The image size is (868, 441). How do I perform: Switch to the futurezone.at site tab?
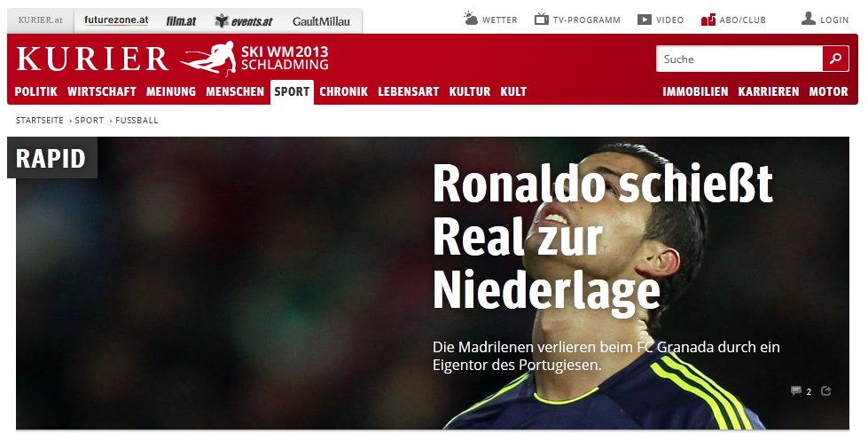click(116, 20)
